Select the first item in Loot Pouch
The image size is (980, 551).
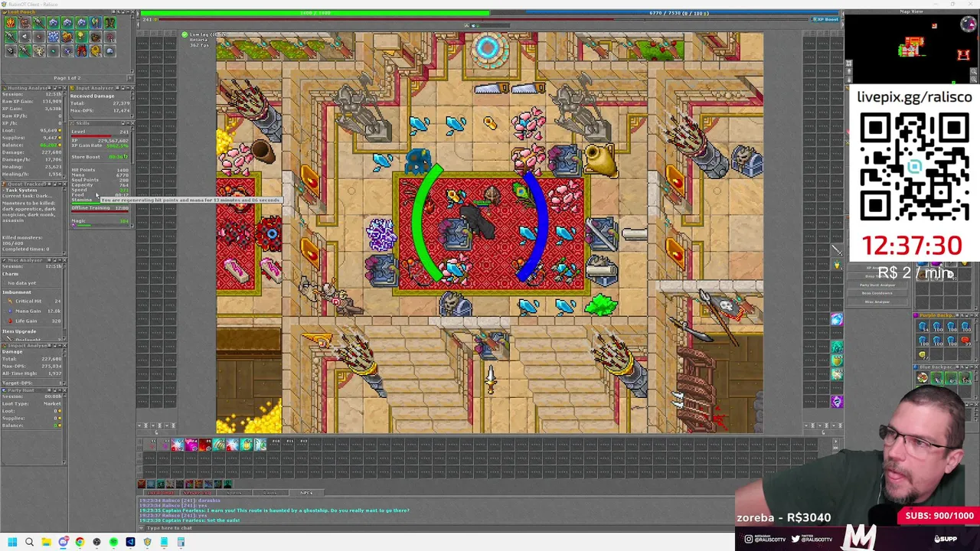click(10, 22)
